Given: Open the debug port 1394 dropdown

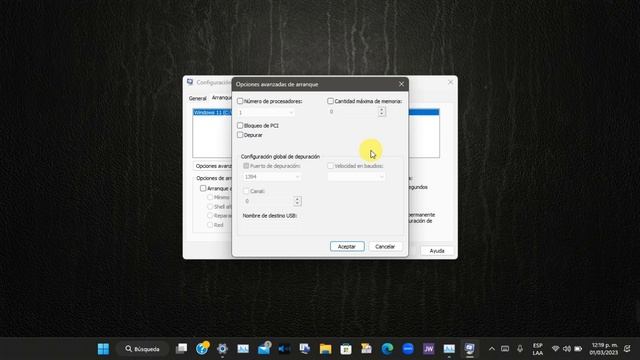Looking at the screenshot, I should pos(272,177).
